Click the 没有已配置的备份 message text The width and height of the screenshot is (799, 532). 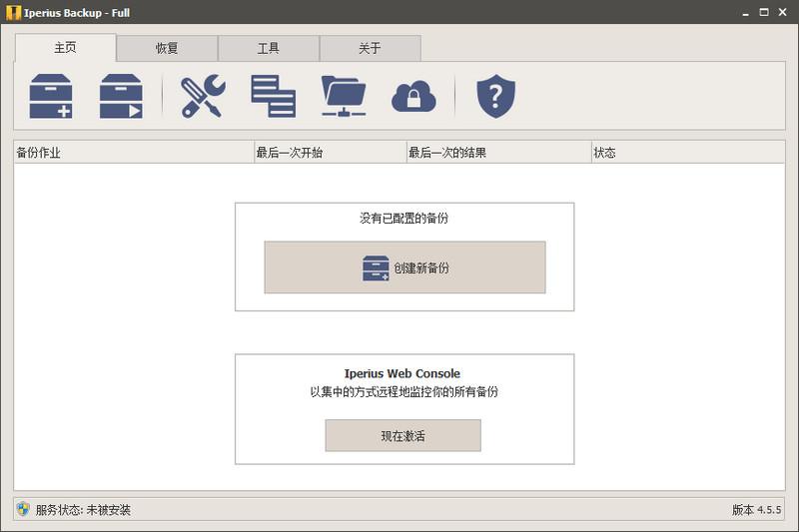tap(404, 218)
